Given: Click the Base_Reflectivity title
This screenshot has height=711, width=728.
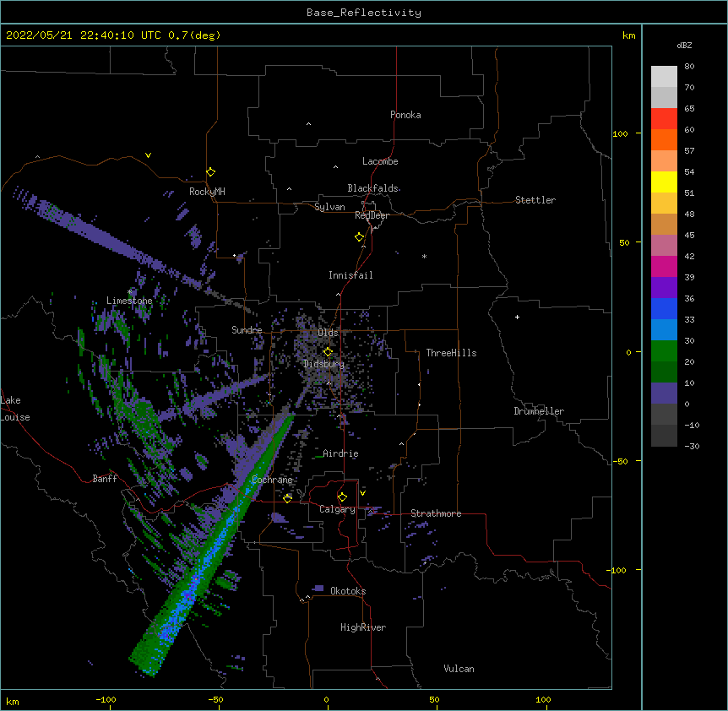Looking at the screenshot, I should 364,13.
